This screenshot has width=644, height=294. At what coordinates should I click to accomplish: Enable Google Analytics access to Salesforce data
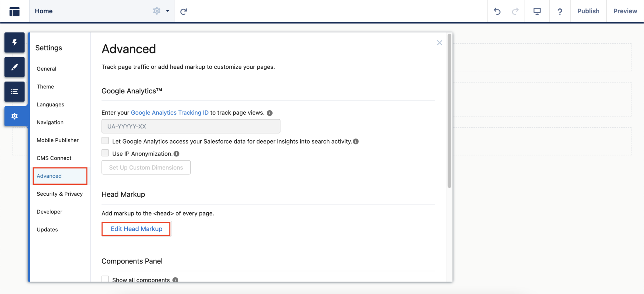point(105,141)
